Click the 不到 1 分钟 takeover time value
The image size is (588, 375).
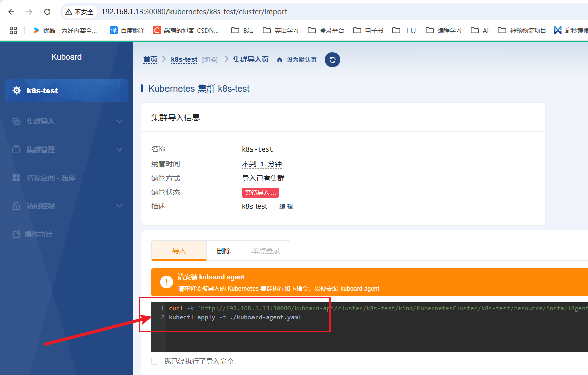pyautogui.click(x=262, y=164)
